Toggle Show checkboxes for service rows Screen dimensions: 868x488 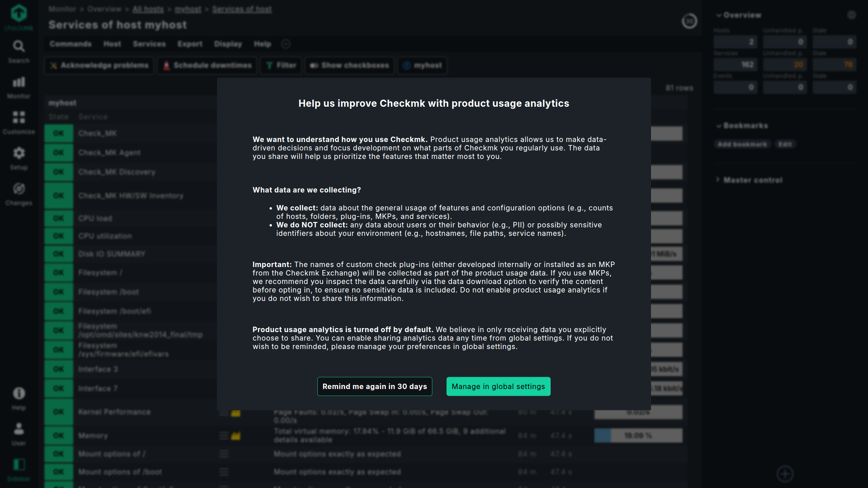(349, 65)
